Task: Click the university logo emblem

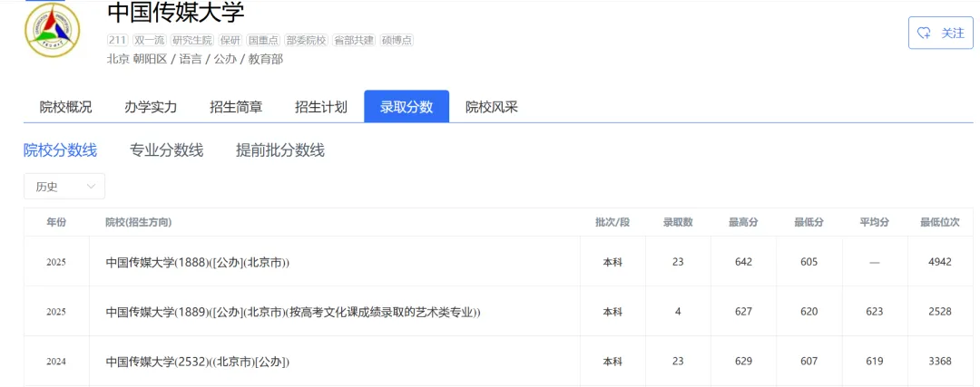Action: tap(52, 29)
